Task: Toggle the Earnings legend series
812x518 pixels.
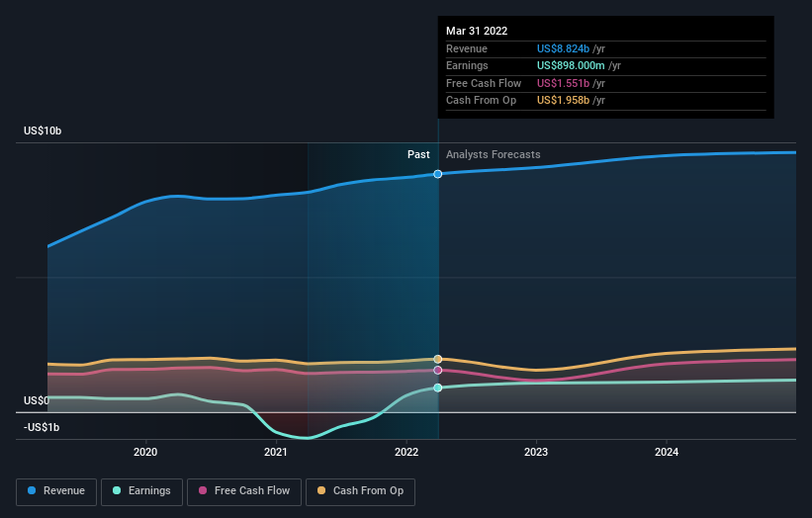Action: point(141,491)
